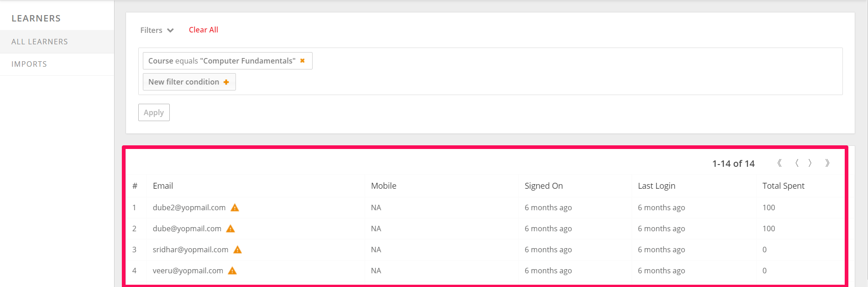
Task: Add a new filter condition plus icon
Action: pyautogui.click(x=226, y=82)
